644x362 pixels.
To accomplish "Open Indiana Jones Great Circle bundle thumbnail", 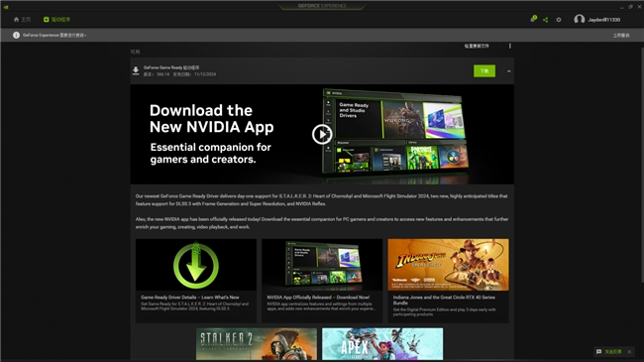I will pyautogui.click(x=448, y=265).
